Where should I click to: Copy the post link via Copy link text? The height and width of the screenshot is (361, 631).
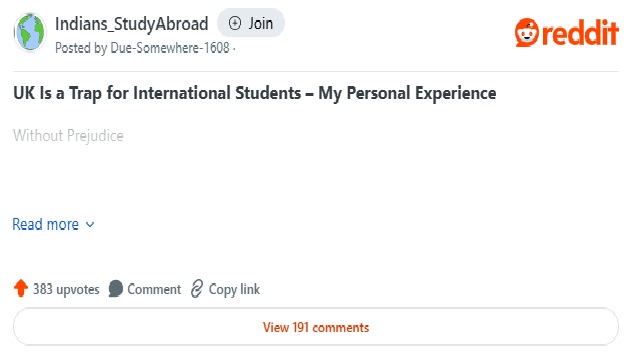coord(234,289)
